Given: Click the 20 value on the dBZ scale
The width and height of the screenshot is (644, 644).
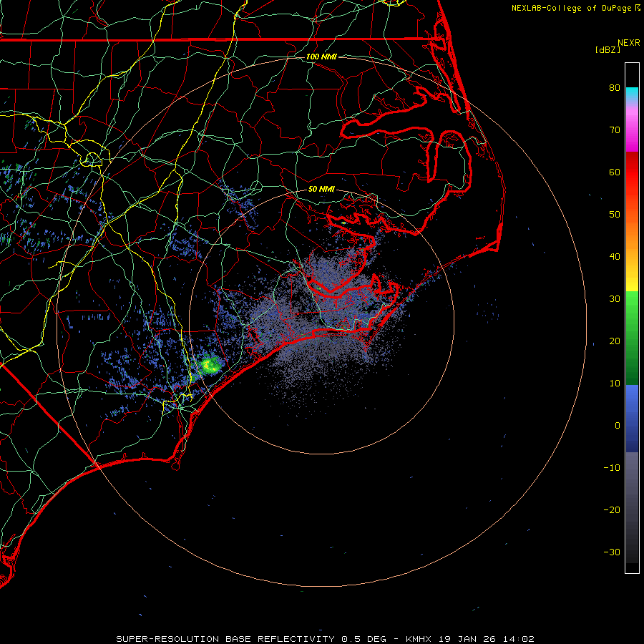Looking at the screenshot, I should 615,341.
